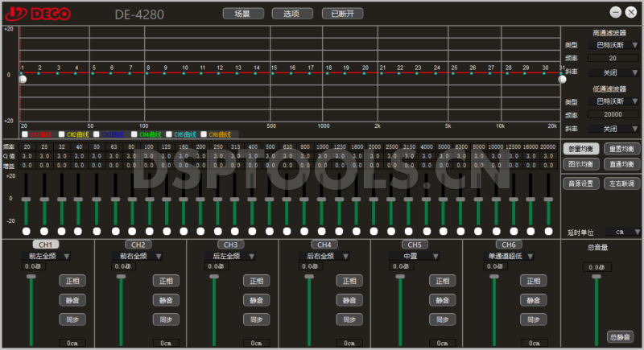Check the CH6 曲线 curve checkbox

pos(204,134)
